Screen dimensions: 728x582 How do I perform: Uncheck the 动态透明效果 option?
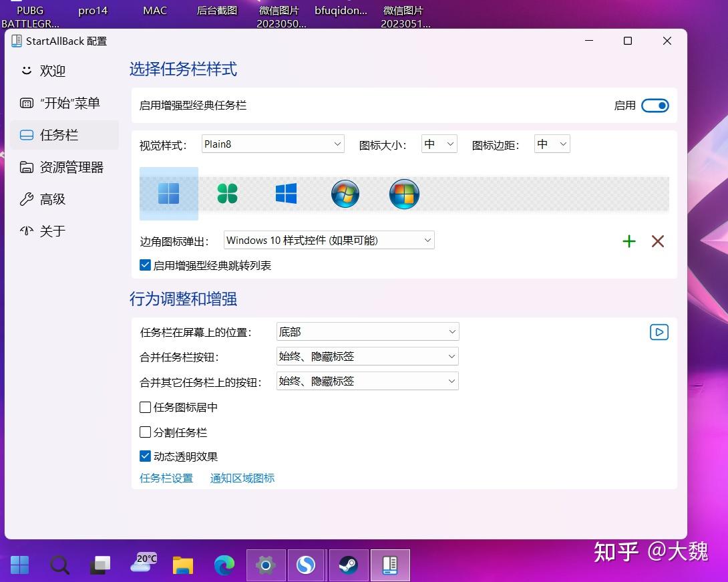[145, 456]
